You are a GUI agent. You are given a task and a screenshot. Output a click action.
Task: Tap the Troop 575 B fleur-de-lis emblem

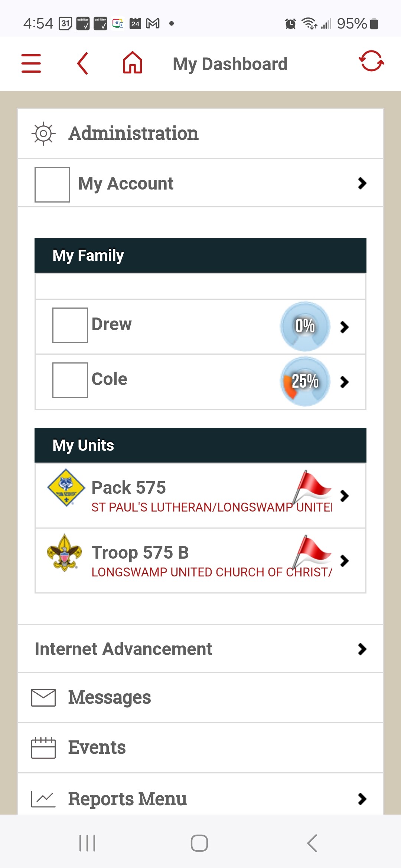tap(65, 553)
